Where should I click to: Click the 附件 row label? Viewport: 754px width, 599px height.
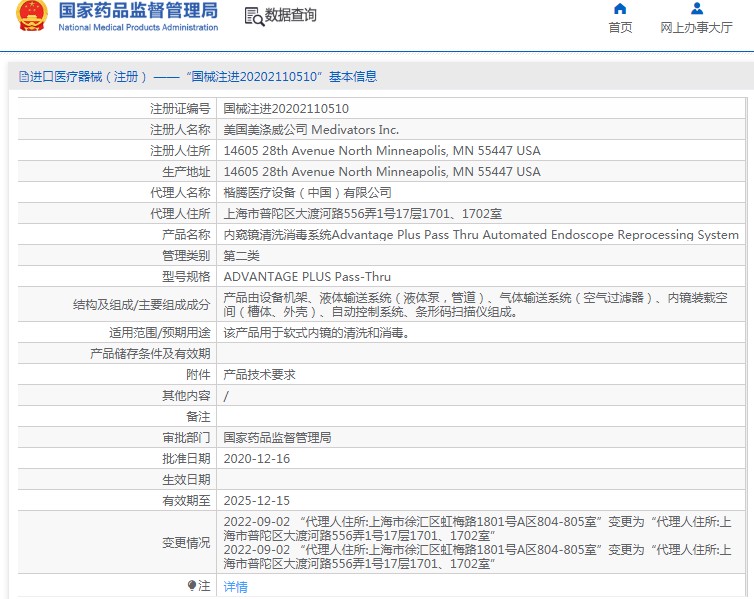pos(198,375)
